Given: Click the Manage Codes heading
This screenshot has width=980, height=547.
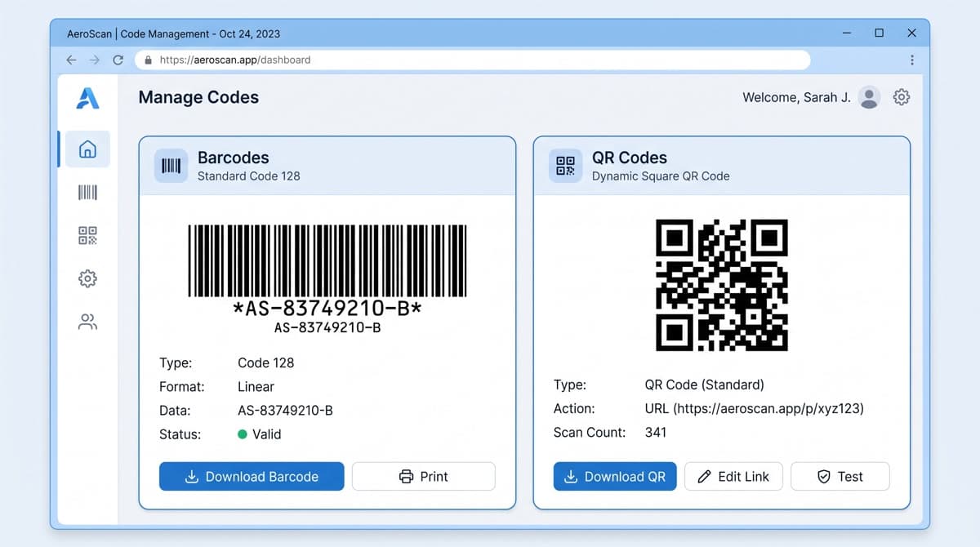Looking at the screenshot, I should tap(198, 97).
